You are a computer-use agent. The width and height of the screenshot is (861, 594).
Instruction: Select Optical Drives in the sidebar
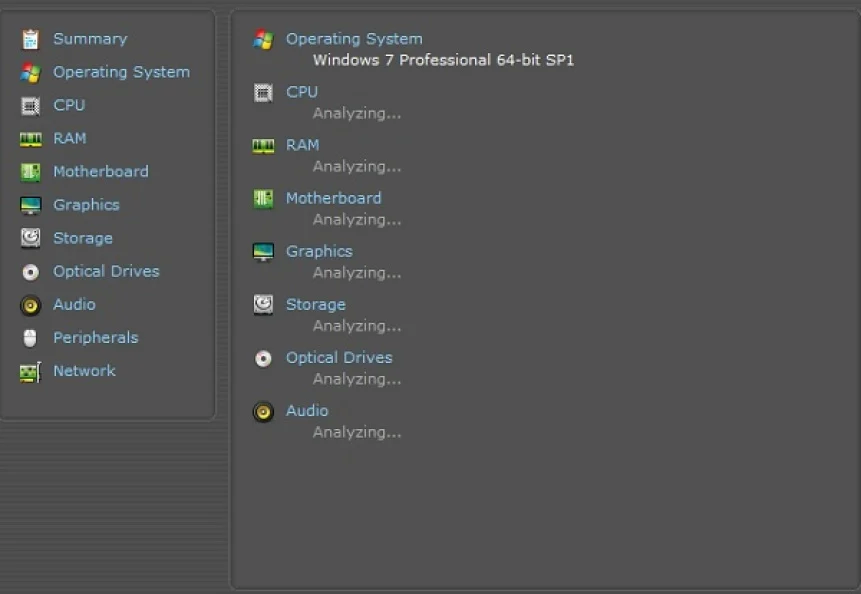(106, 272)
